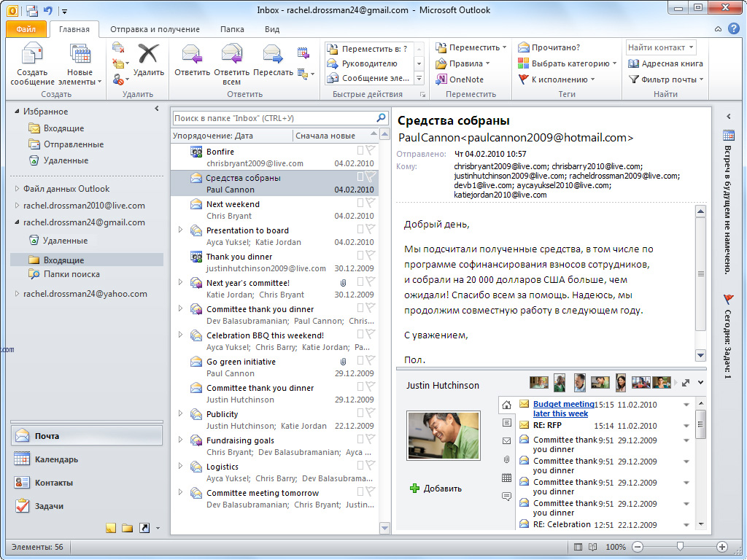Click the Notes icon at navigation pane bottom
This screenshot has width=747, height=560.
click(x=111, y=528)
